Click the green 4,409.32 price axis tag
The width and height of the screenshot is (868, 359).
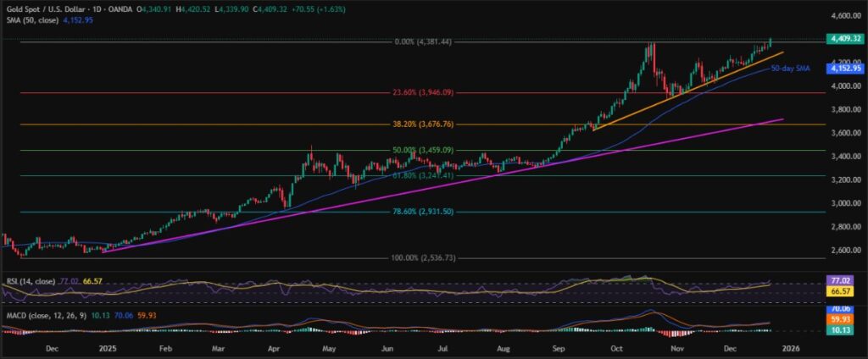[x=845, y=39]
